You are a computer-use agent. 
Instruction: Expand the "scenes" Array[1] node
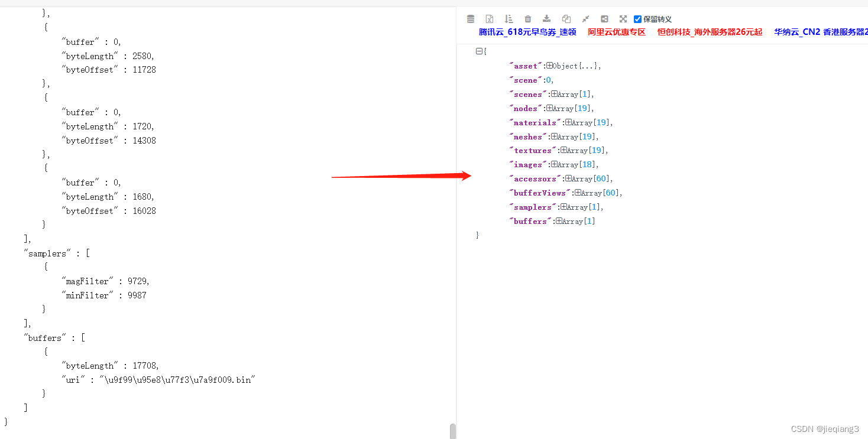554,94
